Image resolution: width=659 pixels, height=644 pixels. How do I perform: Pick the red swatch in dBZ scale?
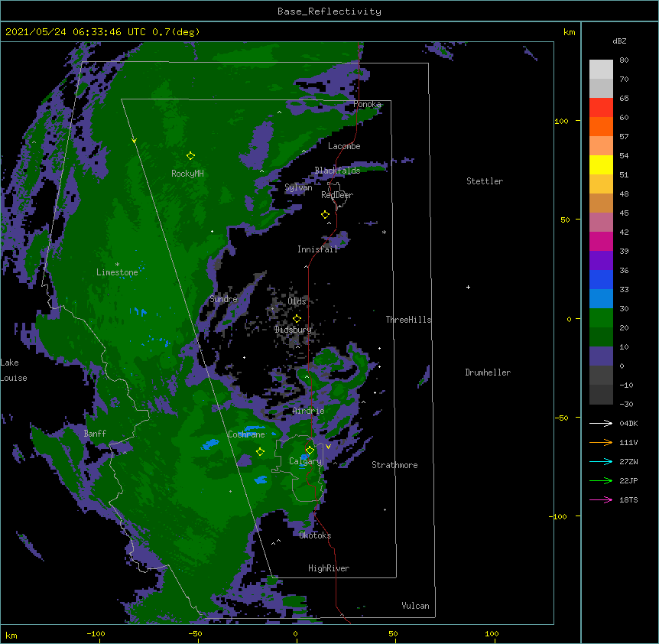tap(601, 108)
